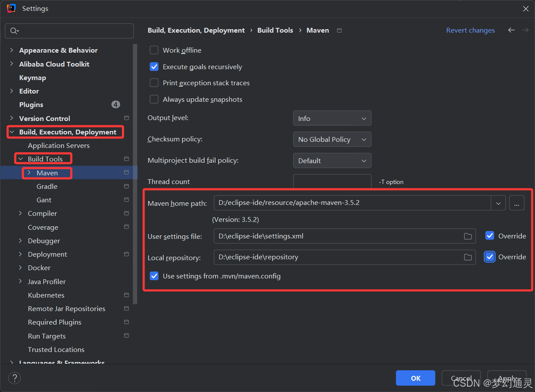535x392 pixels.
Task: Expand the Appearance & Behavior node
Action: 12,50
